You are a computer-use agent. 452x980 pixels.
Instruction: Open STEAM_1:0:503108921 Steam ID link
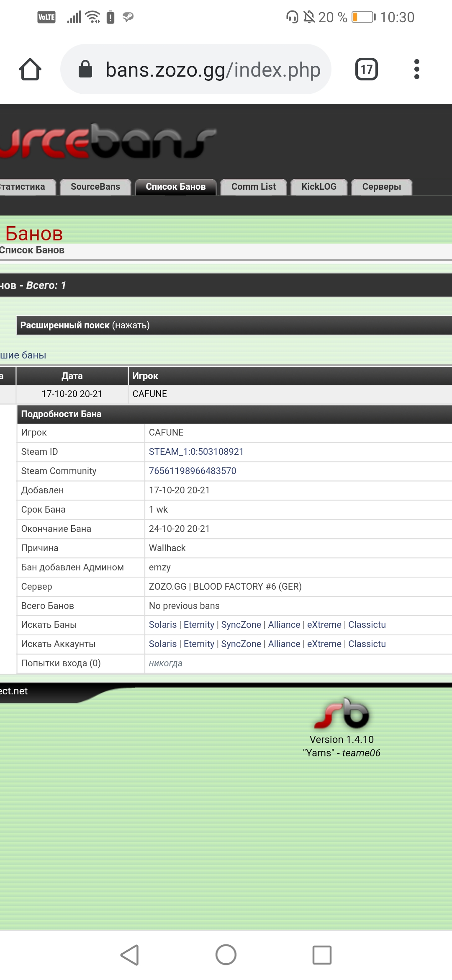pos(196,452)
